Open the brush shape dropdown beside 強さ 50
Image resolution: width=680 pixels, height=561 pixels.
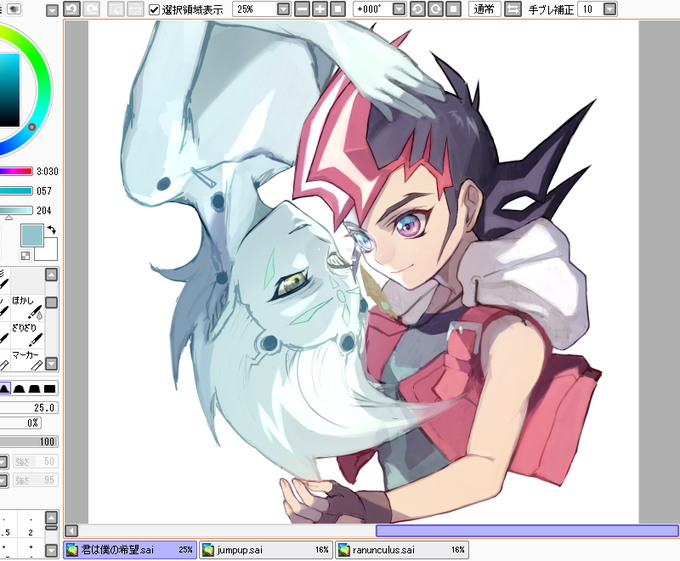coord(3,462)
